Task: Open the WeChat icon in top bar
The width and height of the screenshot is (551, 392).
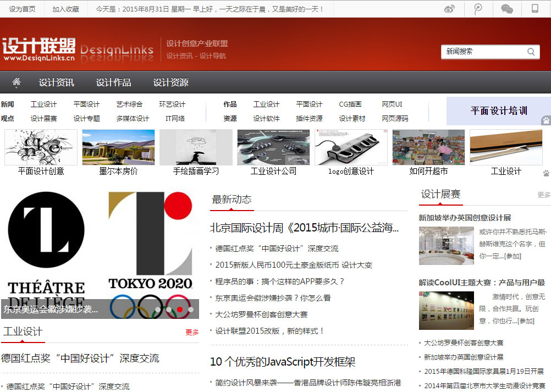Action: coord(506,9)
